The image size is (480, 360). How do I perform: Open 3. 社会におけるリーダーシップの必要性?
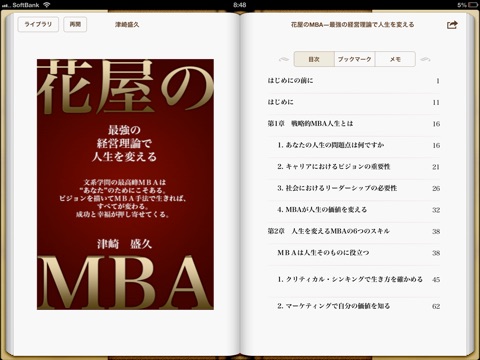[x=354, y=188]
